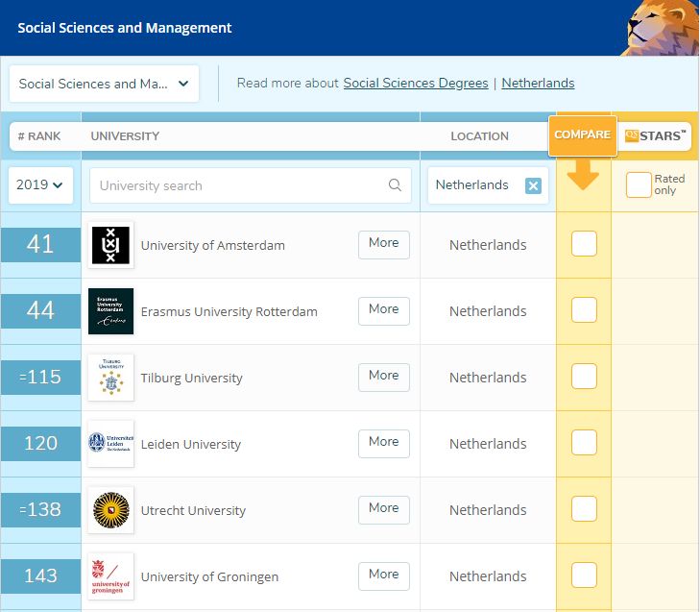
Task: Click the University of Groningen logo
Action: (x=110, y=576)
